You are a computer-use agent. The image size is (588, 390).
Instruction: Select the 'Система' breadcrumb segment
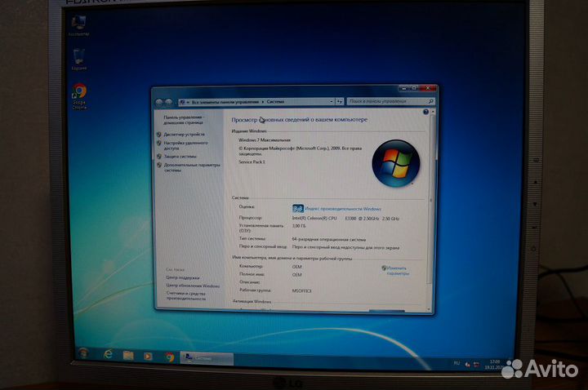(x=276, y=101)
